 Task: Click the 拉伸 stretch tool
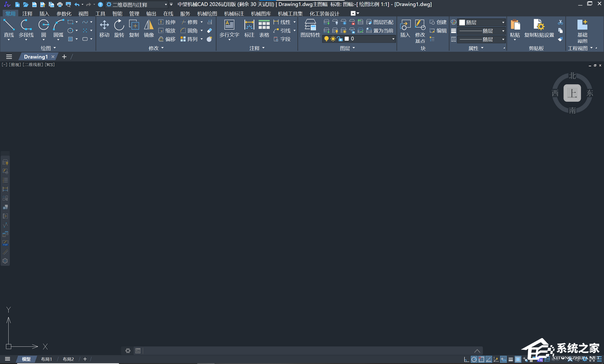click(x=167, y=22)
